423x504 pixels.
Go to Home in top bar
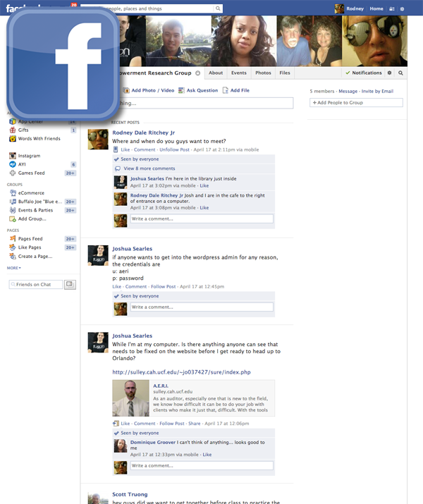pos(376,8)
